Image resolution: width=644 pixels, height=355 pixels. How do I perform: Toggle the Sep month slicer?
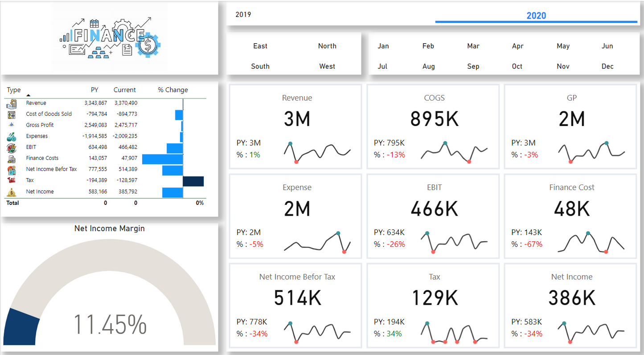pyautogui.click(x=473, y=66)
